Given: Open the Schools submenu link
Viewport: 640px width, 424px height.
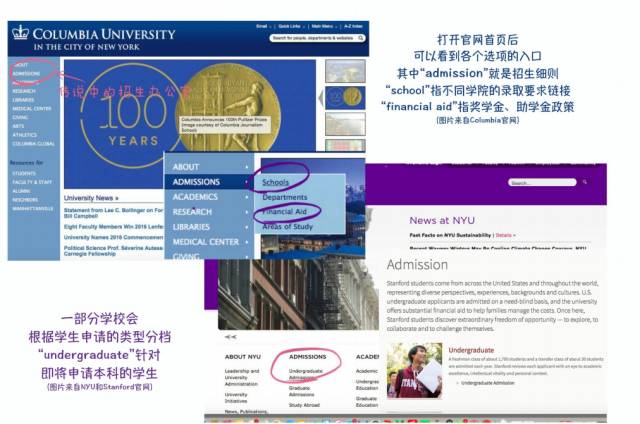Looking at the screenshot, I should click(x=276, y=182).
